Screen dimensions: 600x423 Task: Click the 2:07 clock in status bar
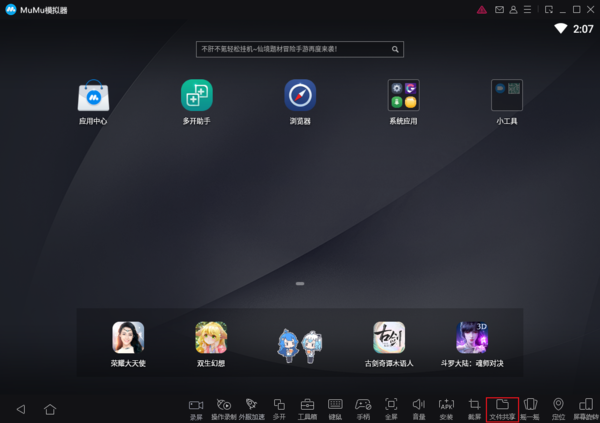tap(583, 29)
